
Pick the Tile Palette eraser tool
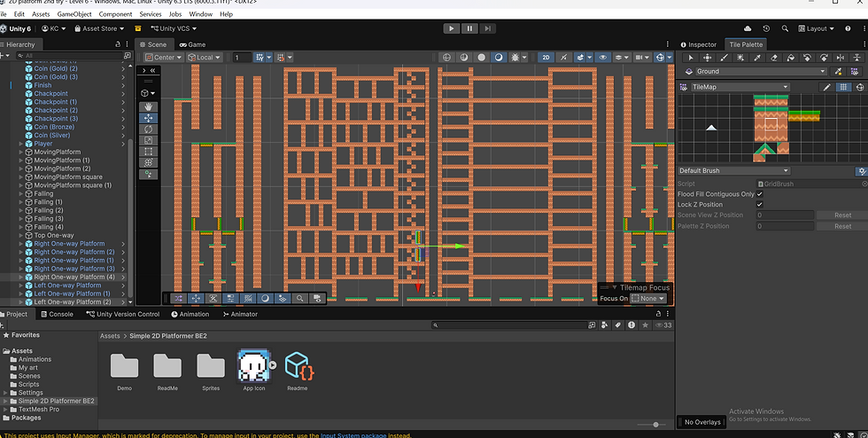click(x=774, y=58)
